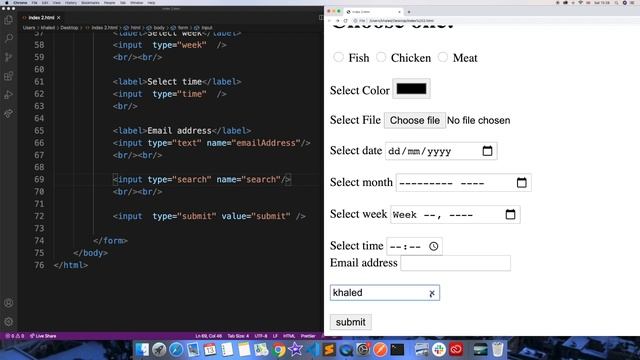Open the Extensions view
Screen dimensions: 640x360
click(x=9, y=76)
